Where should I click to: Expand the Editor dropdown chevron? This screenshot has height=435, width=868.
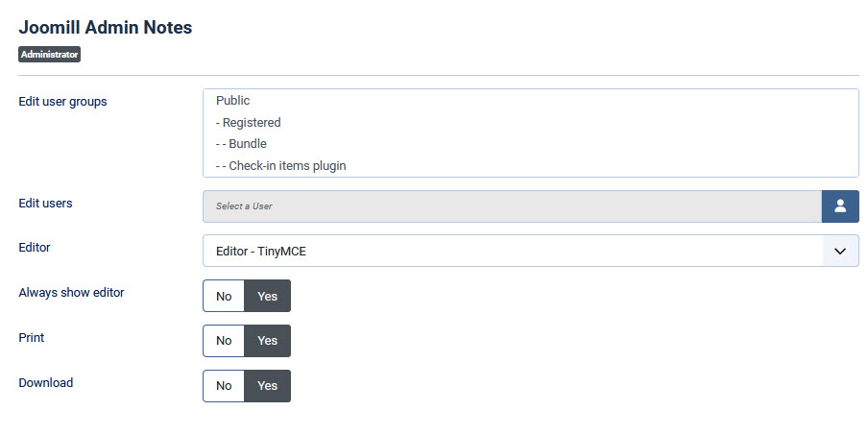point(840,251)
